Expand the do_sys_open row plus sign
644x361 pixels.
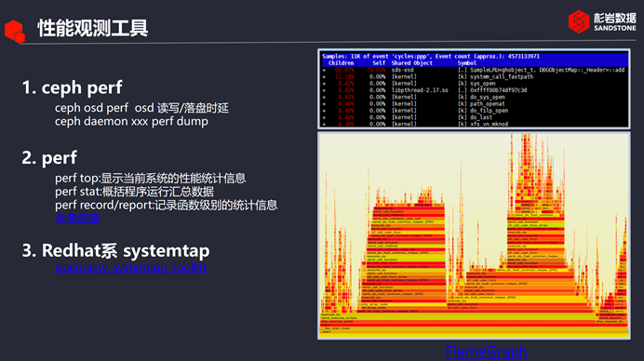pyautogui.click(x=324, y=98)
